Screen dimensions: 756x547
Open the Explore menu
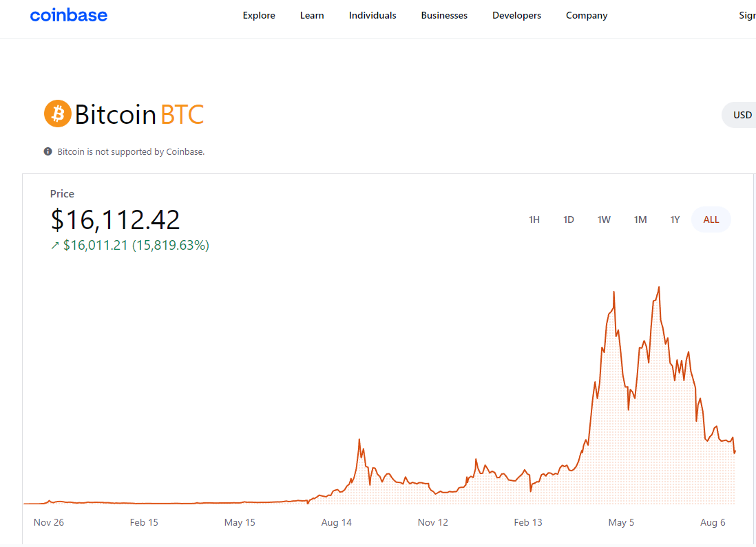pyautogui.click(x=258, y=14)
